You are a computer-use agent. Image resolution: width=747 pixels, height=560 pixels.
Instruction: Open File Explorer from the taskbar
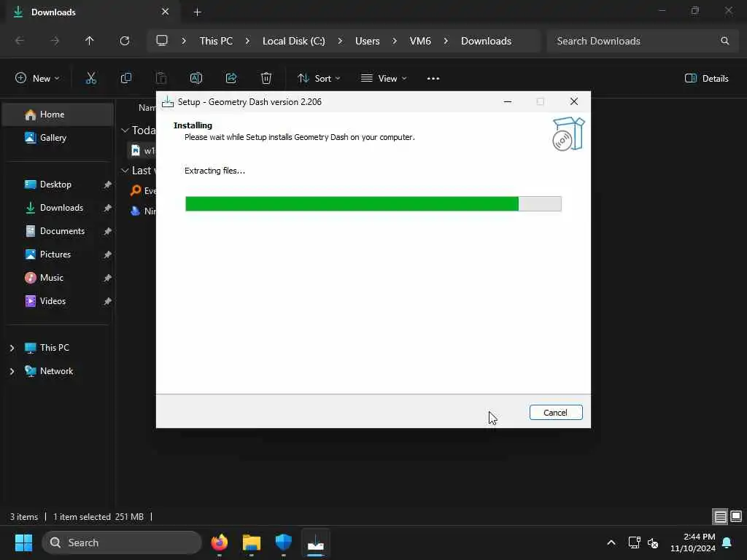[x=252, y=542]
